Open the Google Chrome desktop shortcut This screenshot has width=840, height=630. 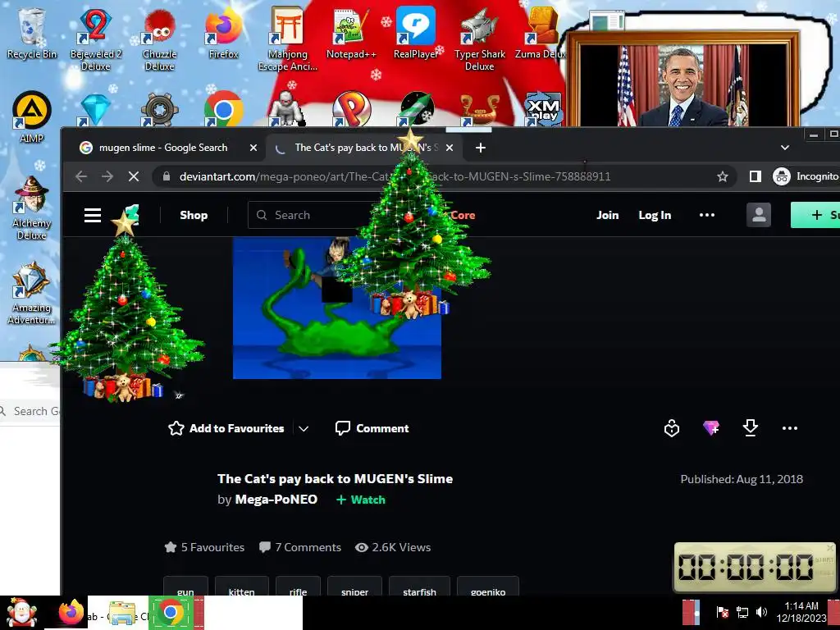point(223,109)
